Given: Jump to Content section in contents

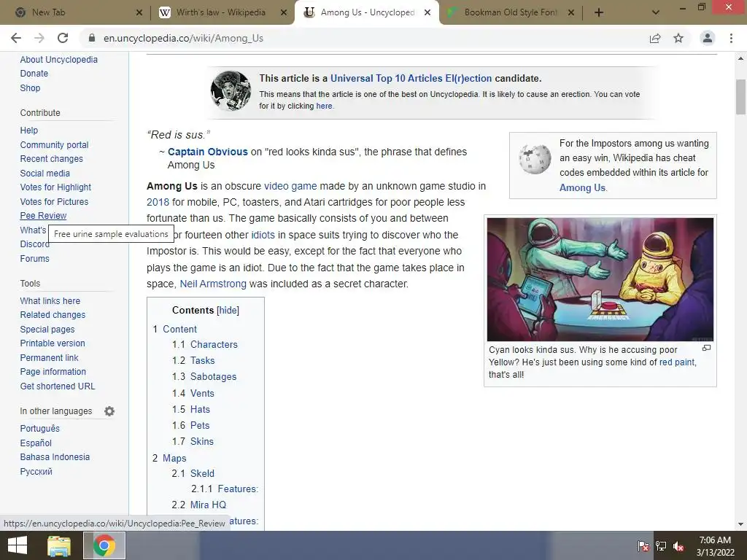Looking at the screenshot, I should coord(179,329).
